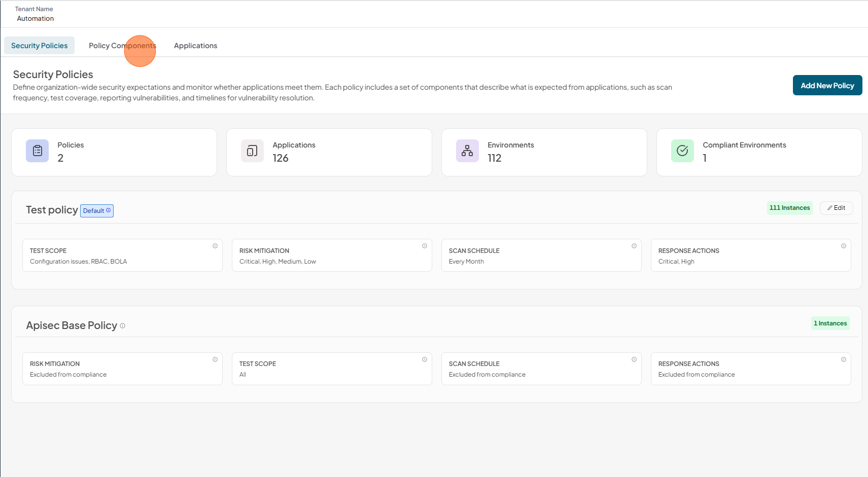The width and height of the screenshot is (868, 477).
Task: Click the Add New Policy button
Action: click(827, 85)
